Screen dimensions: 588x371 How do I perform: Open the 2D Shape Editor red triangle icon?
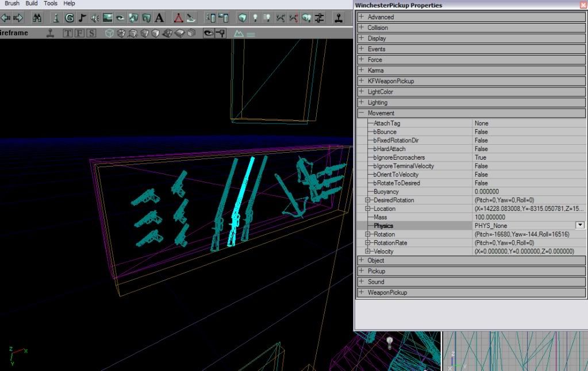tap(179, 18)
